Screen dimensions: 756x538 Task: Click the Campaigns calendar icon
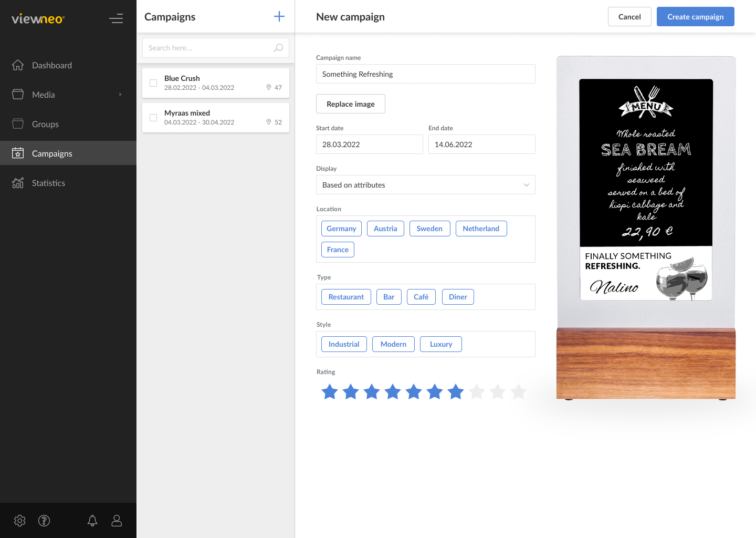(x=18, y=153)
